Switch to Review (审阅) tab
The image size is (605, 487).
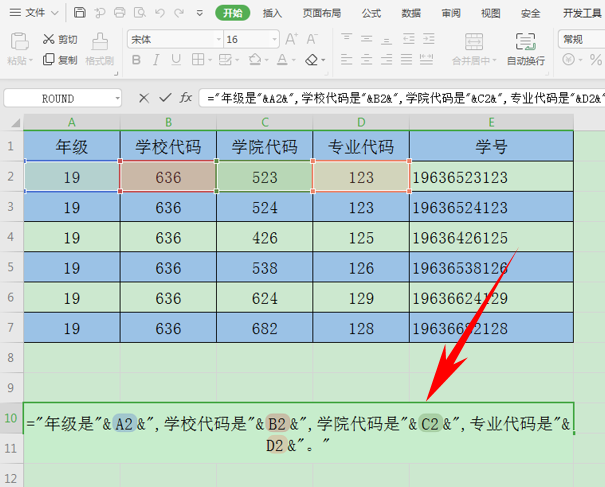(x=451, y=14)
